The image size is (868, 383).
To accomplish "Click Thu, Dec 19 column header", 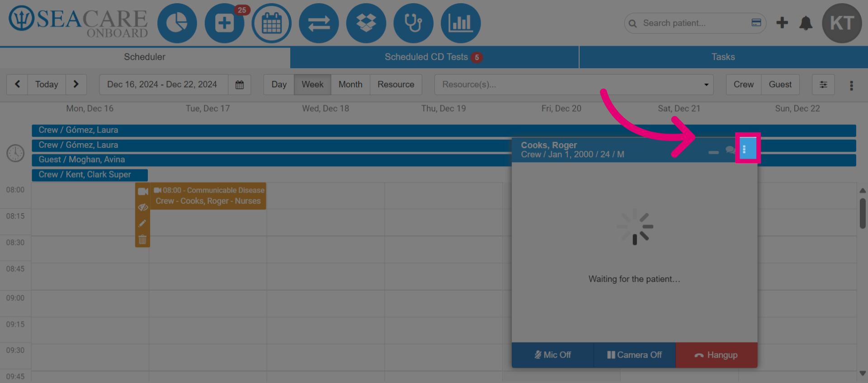I will pyautogui.click(x=443, y=108).
